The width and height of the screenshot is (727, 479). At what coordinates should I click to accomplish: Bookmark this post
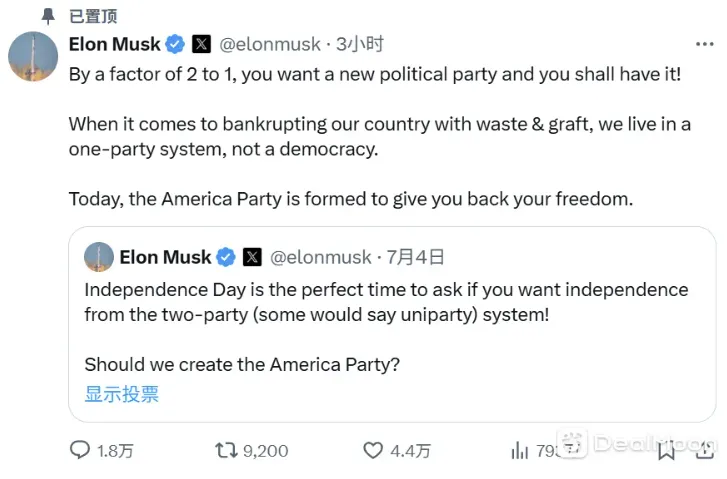[664, 451]
